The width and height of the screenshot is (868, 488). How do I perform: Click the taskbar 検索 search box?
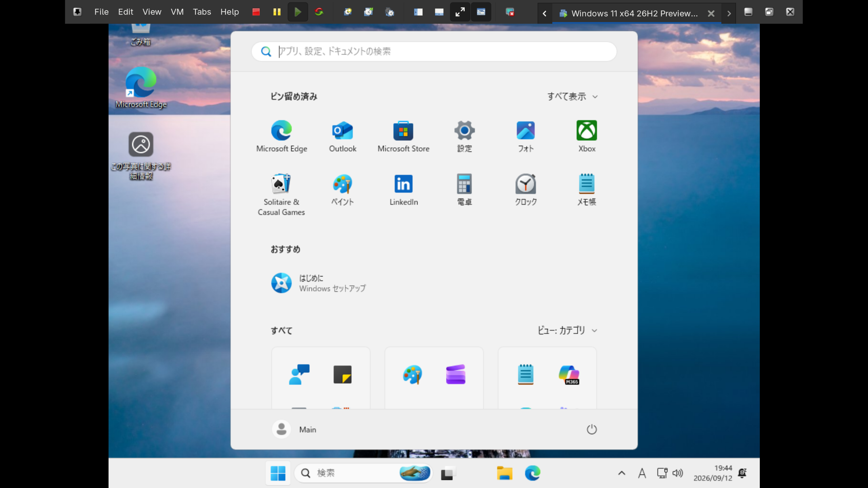[363, 473]
